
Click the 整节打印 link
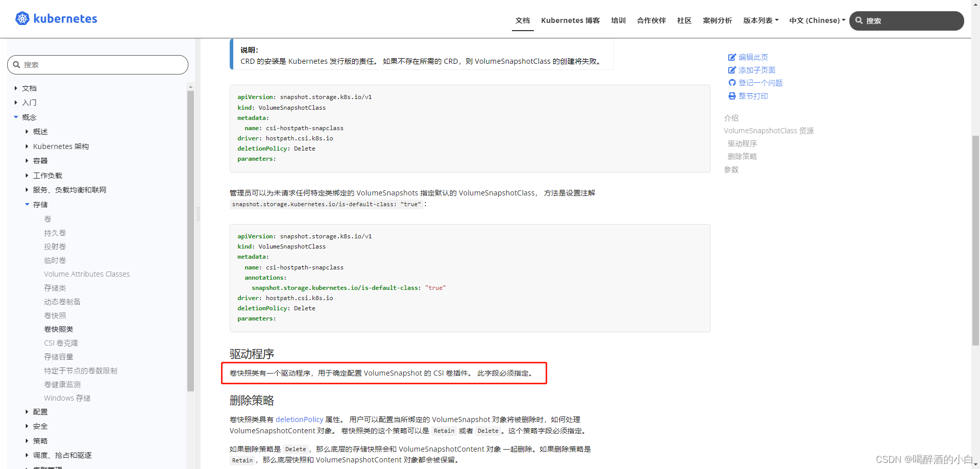pyautogui.click(x=753, y=96)
